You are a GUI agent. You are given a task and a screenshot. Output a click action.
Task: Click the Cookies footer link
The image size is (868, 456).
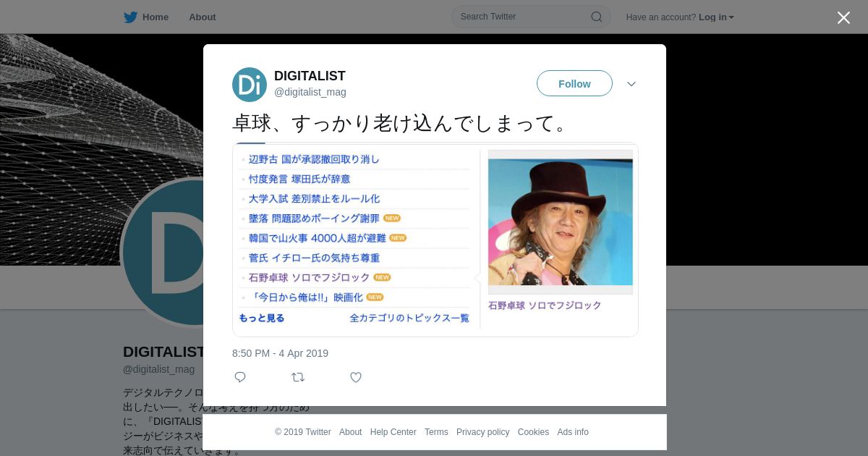click(x=533, y=432)
